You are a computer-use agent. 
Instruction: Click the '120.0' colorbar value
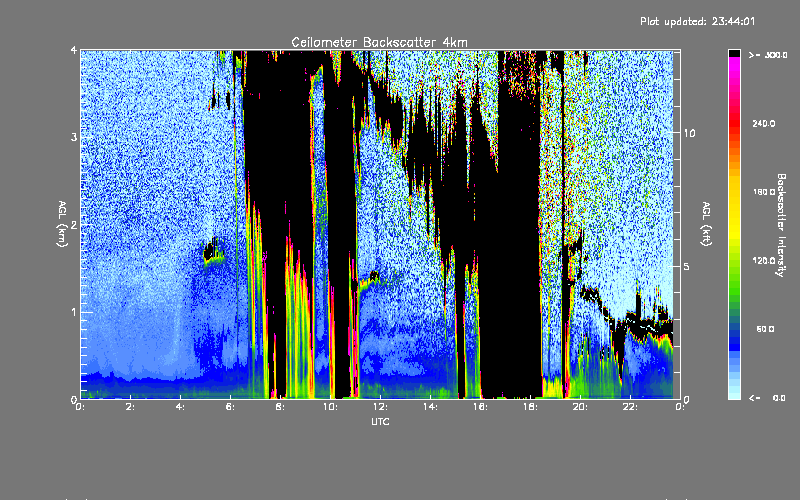[764, 260]
